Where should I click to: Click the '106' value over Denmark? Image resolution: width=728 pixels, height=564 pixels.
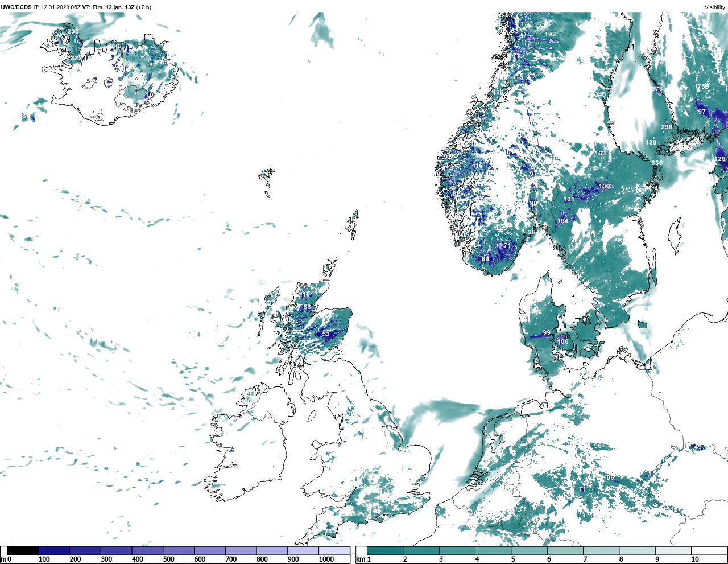point(562,341)
